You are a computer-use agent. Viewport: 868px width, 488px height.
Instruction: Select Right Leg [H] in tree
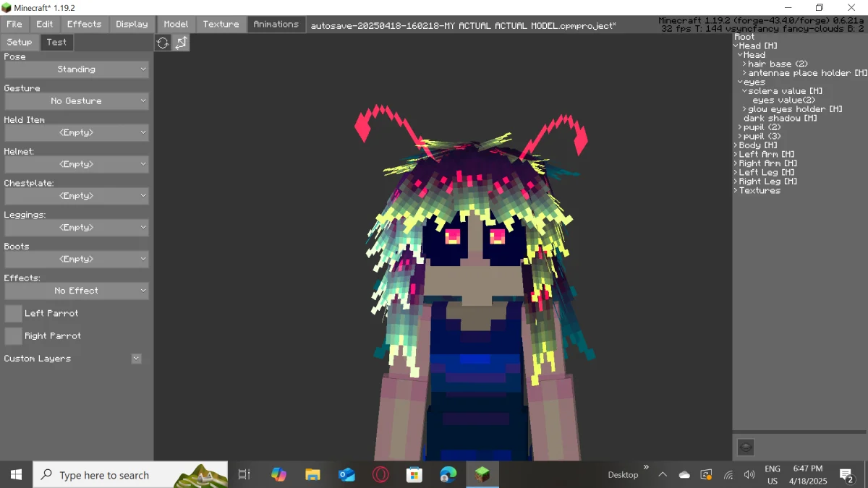(x=768, y=181)
